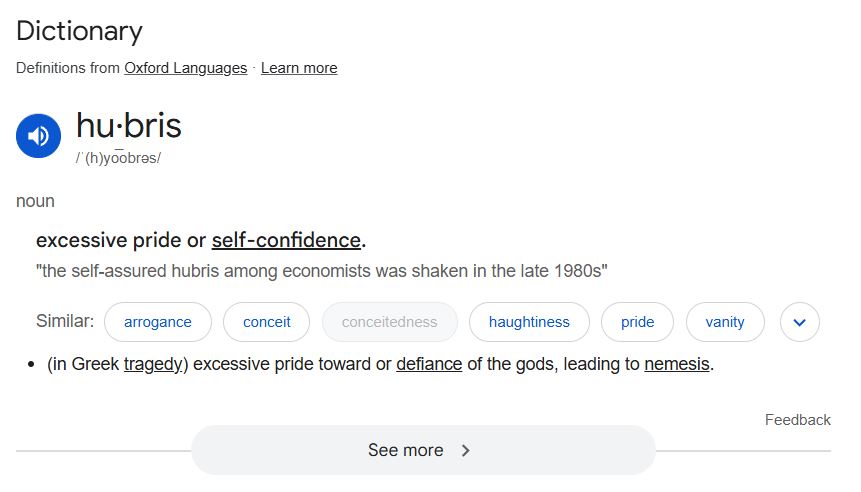Viewport: 861px width, 492px height.
Task: Click the phonetic pronunciation text
Action: (118, 159)
